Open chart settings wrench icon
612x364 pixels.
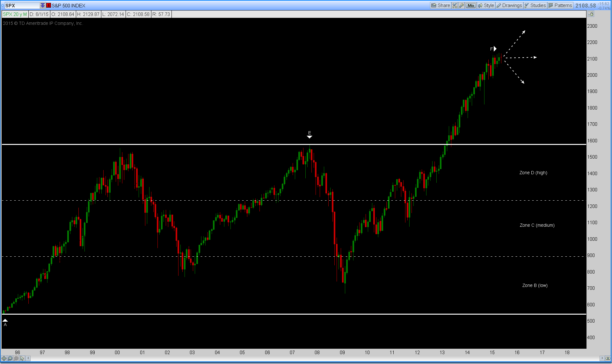tap(461, 5)
